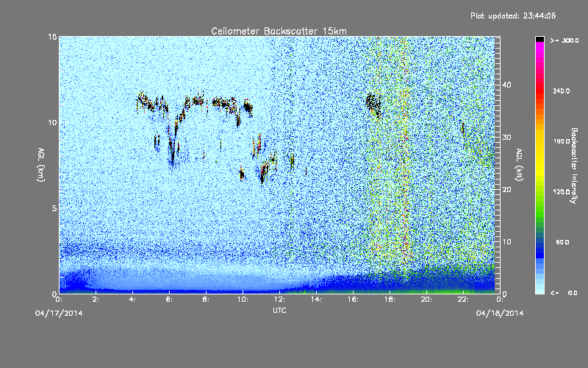Click the 120.0 colorbar label
The width and height of the screenshot is (588, 368).
[x=562, y=192]
